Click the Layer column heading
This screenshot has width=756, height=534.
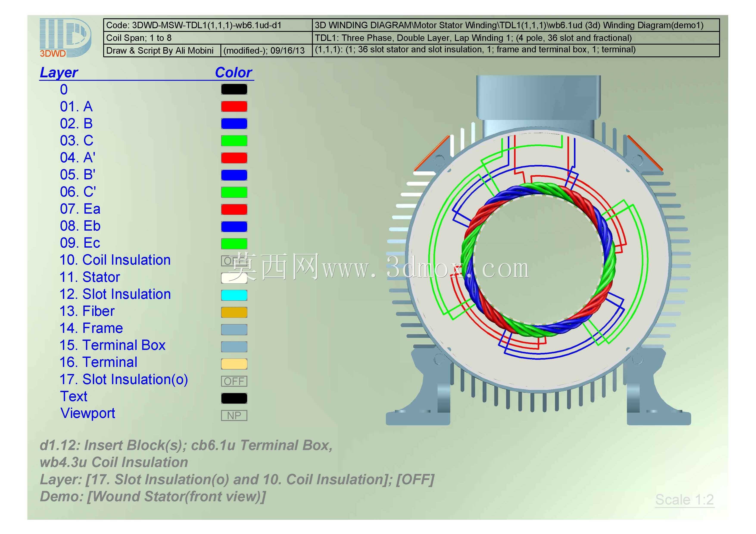point(59,72)
